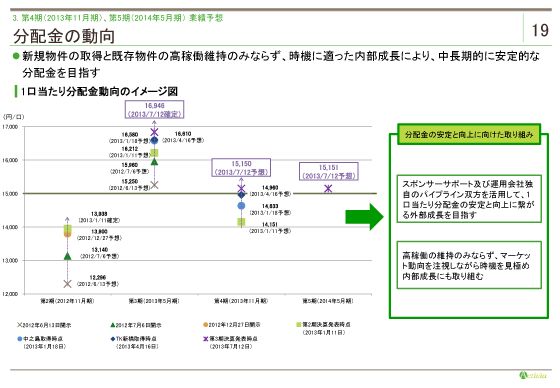Click the 高稼働の維持のみならず text box
This screenshot has height=388, width=560.
click(469, 265)
